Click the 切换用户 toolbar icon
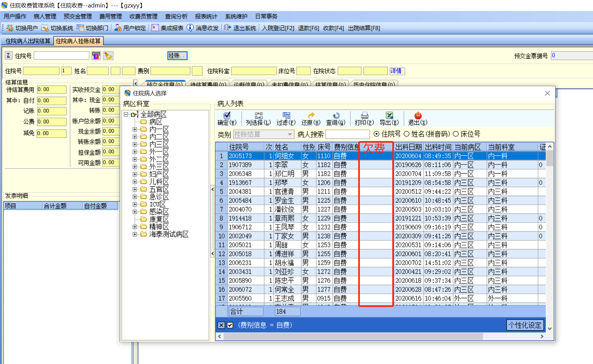Viewport: 593px width, 364px height. [22, 28]
